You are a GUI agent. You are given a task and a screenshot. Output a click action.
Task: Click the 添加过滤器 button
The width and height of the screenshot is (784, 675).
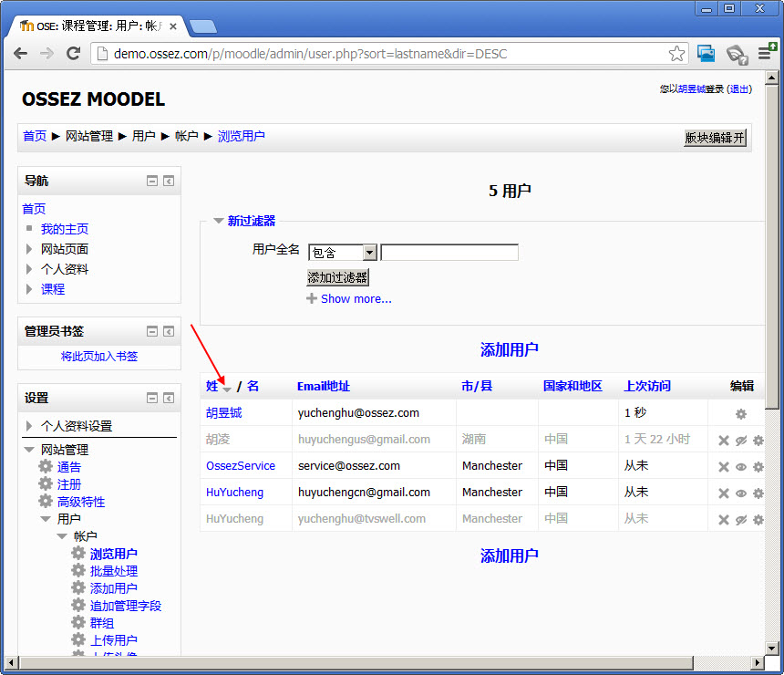point(337,277)
